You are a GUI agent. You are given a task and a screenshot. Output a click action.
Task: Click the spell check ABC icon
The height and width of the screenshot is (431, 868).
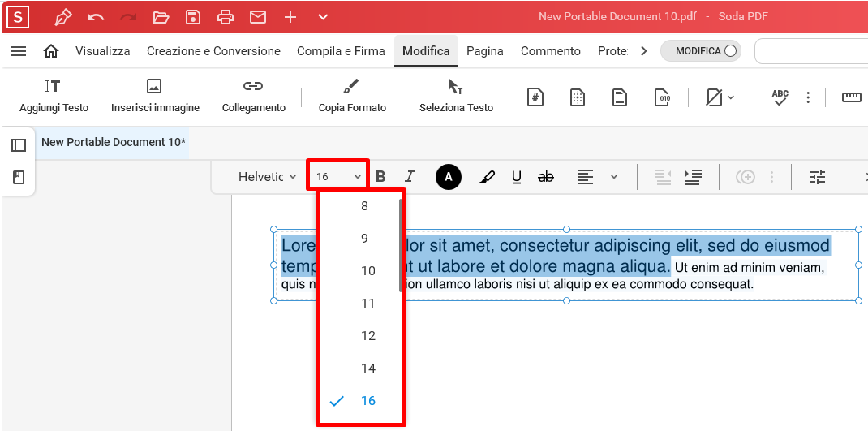[780, 97]
